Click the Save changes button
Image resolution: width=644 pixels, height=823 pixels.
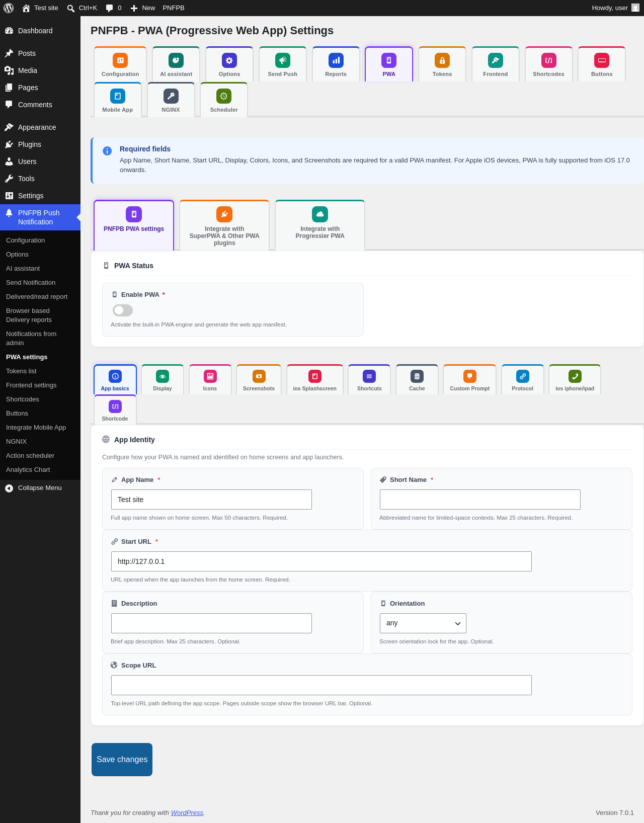(x=122, y=760)
